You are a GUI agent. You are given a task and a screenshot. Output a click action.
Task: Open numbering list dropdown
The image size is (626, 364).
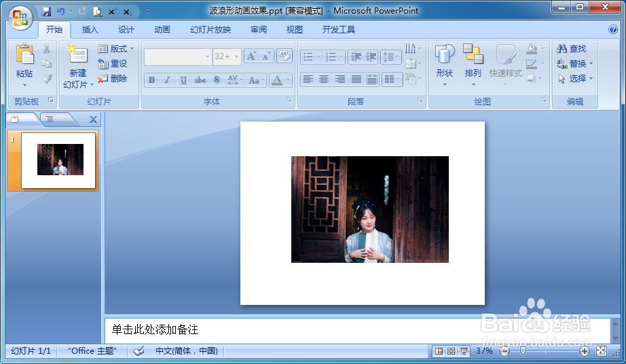(342, 57)
